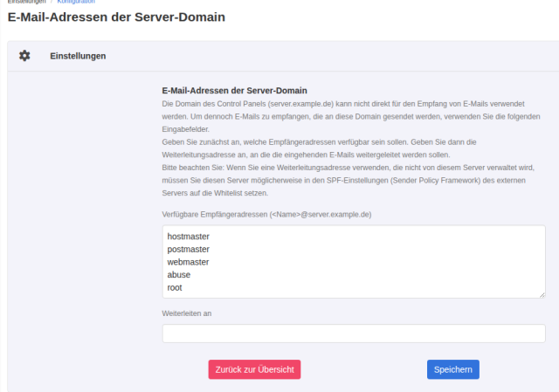The image size is (559, 392).
Task: Click the textarea resize handle corner
Action: (542, 295)
